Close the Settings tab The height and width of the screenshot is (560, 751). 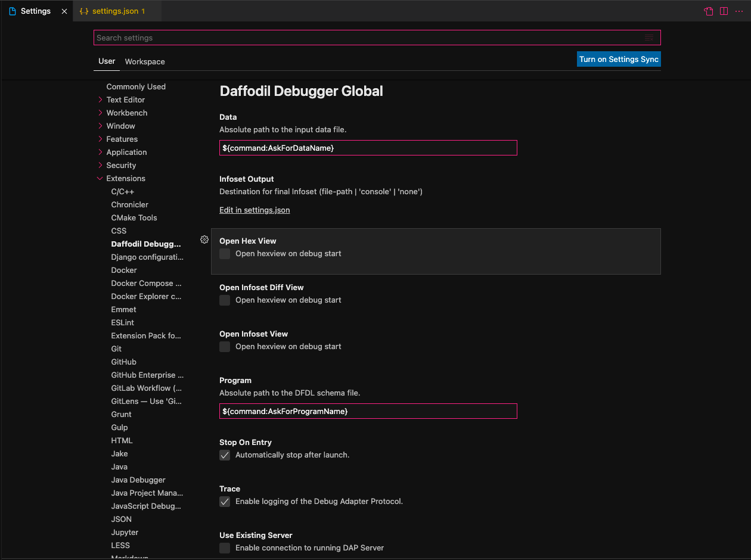(x=64, y=11)
